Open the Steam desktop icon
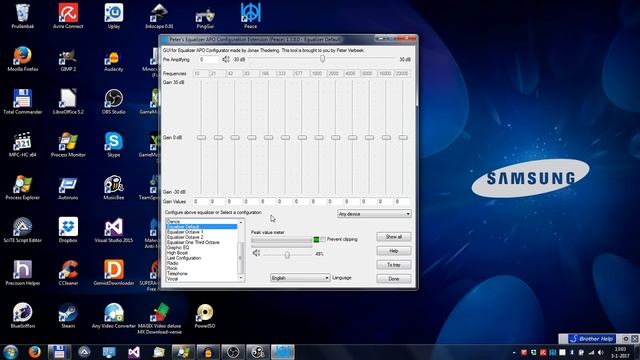 (x=68, y=316)
